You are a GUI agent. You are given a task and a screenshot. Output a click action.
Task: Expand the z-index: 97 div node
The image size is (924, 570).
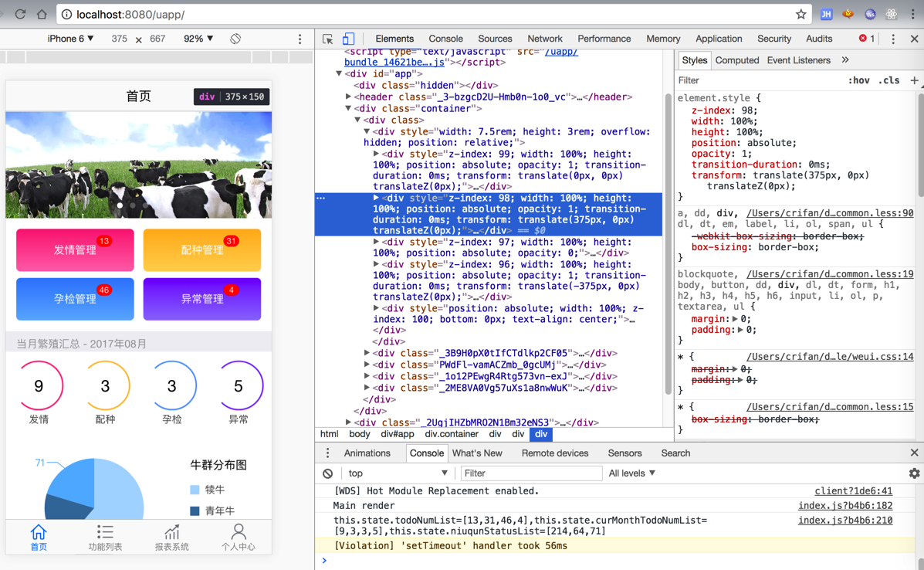376,242
